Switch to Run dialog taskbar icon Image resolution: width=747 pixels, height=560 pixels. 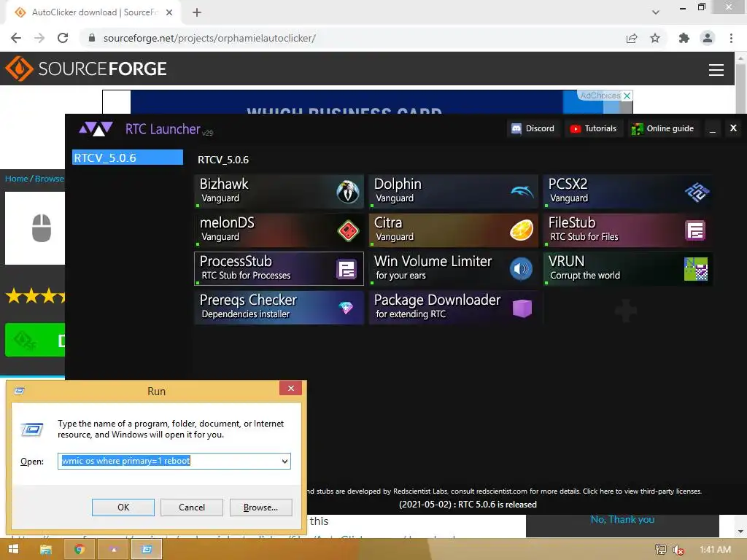[x=147, y=550]
